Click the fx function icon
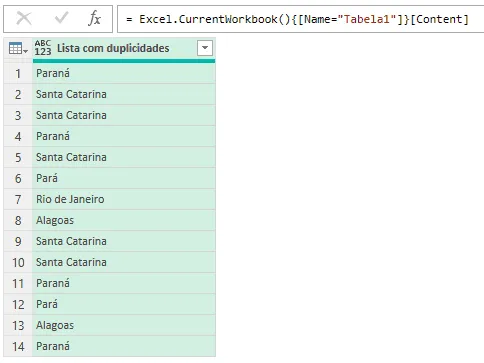 coord(94,18)
